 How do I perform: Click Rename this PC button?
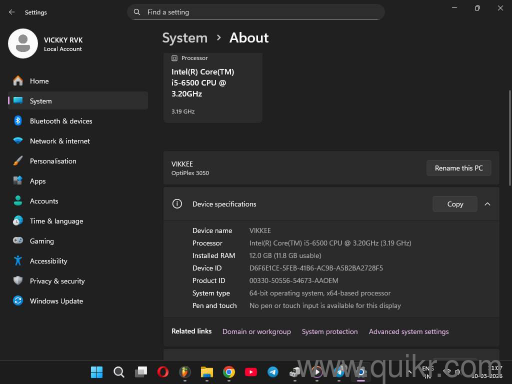point(458,168)
